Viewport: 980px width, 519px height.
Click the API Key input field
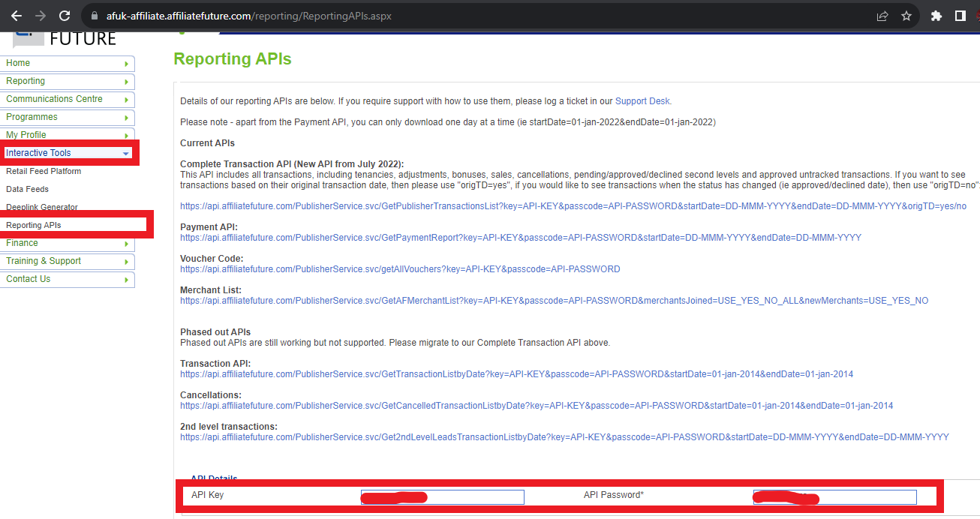pos(442,496)
